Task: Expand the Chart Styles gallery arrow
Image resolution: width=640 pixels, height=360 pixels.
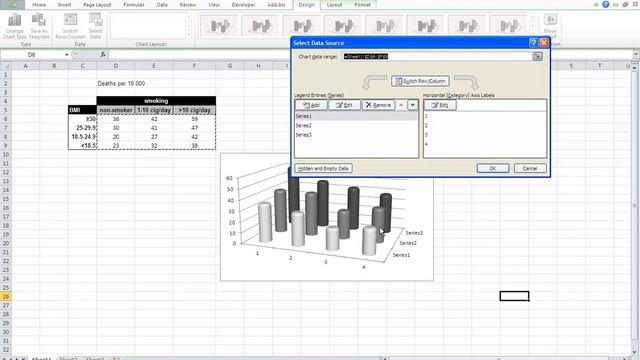Action: (x=532, y=35)
